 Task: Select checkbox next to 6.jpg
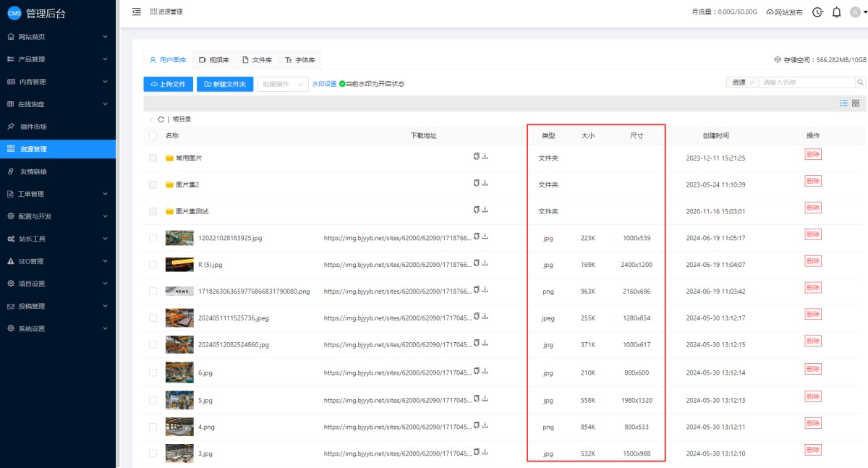(153, 373)
